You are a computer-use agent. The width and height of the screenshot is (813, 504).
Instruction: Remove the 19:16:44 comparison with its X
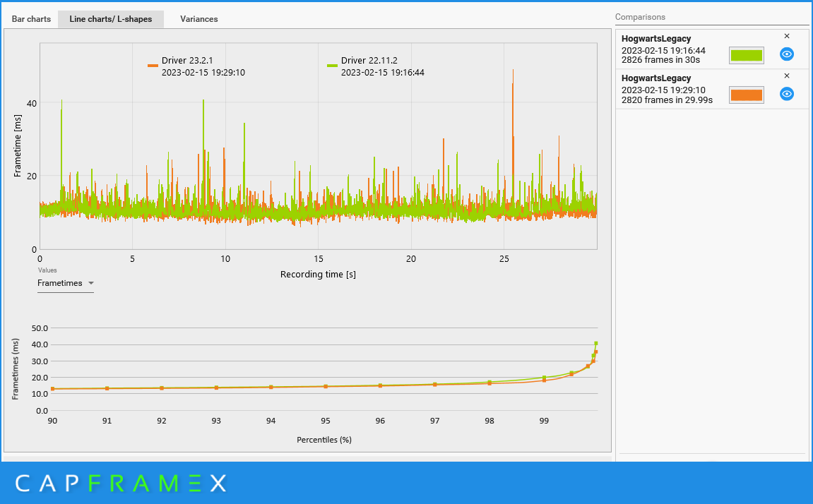pyautogui.click(x=787, y=36)
